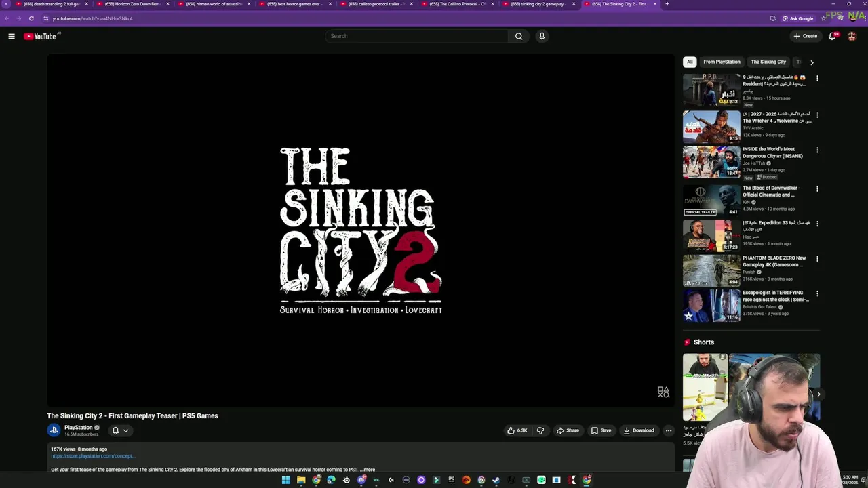Screen dimensions: 868x488
Task: Select the All filter chip
Action: [x=690, y=62]
